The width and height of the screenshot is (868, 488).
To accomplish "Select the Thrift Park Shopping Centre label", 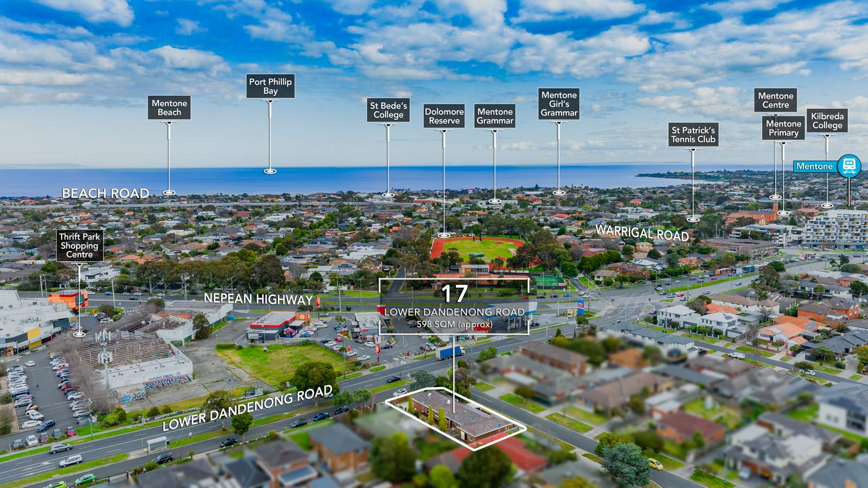I will [80, 245].
